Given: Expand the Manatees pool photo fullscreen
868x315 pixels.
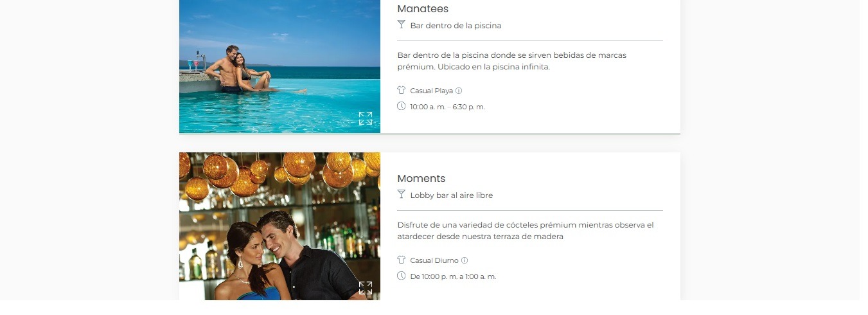Looking at the screenshot, I should (365, 118).
